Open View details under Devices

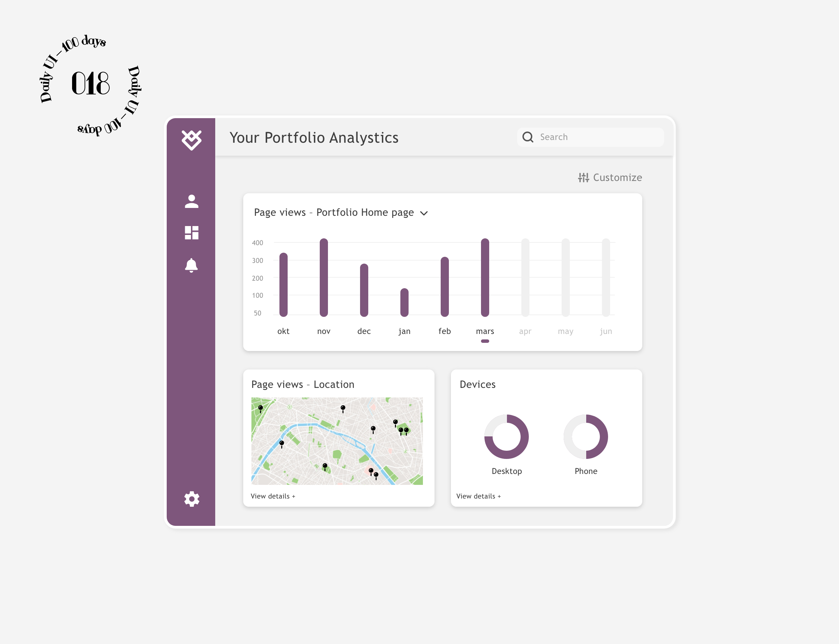coord(478,496)
